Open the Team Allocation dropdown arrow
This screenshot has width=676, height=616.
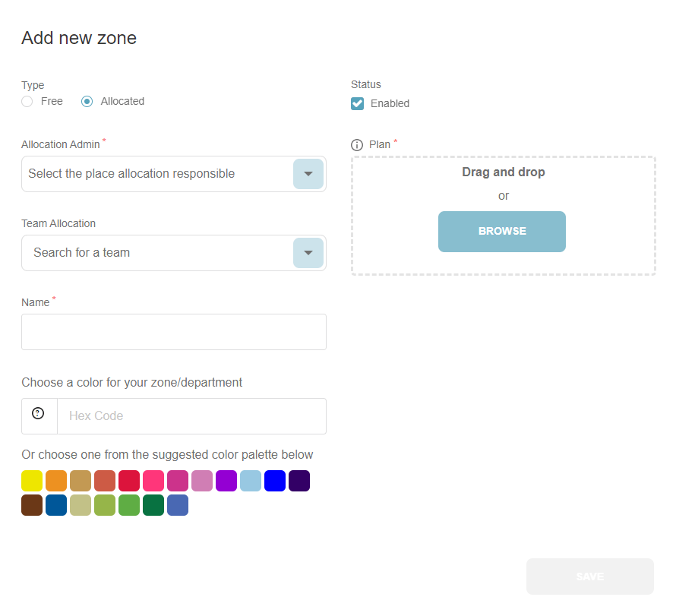pyautogui.click(x=308, y=253)
